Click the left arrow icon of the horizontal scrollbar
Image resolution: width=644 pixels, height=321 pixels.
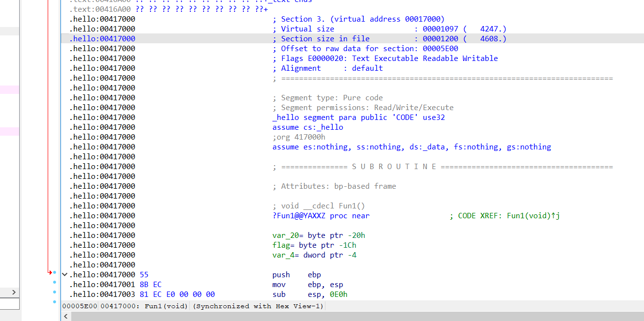pyautogui.click(x=65, y=316)
